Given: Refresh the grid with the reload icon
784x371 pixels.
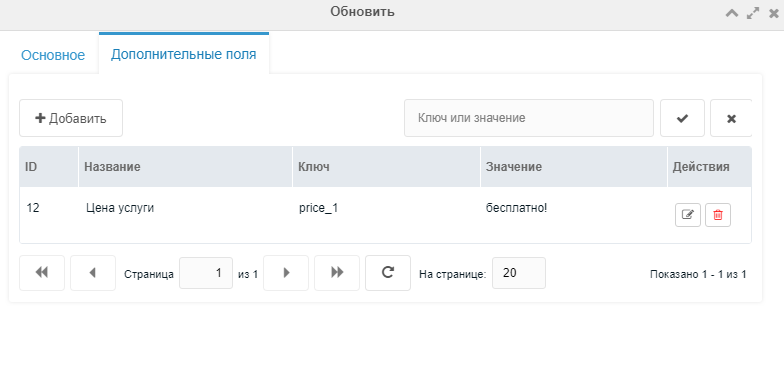Looking at the screenshot, I should 388,272.
